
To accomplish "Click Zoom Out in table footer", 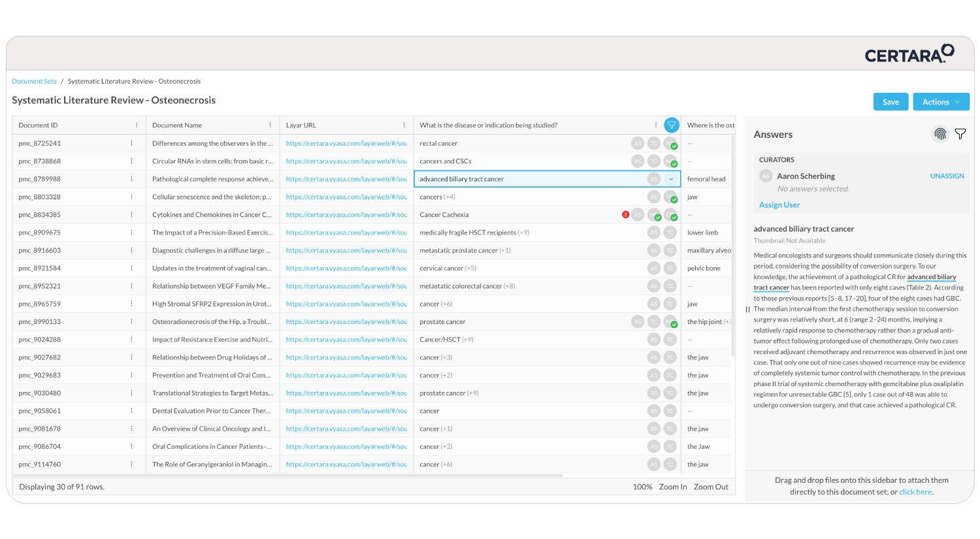I will pos(711,487).
